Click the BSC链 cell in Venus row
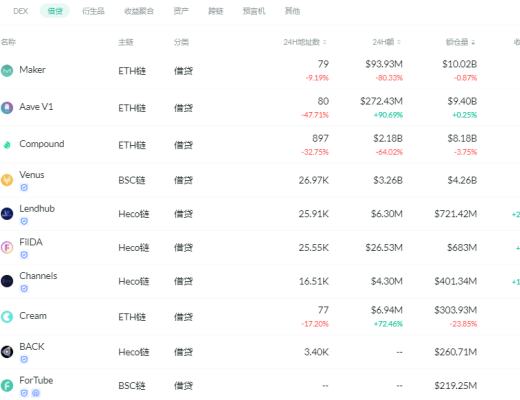The image size is (520, 400). click(x=132, y=180)
